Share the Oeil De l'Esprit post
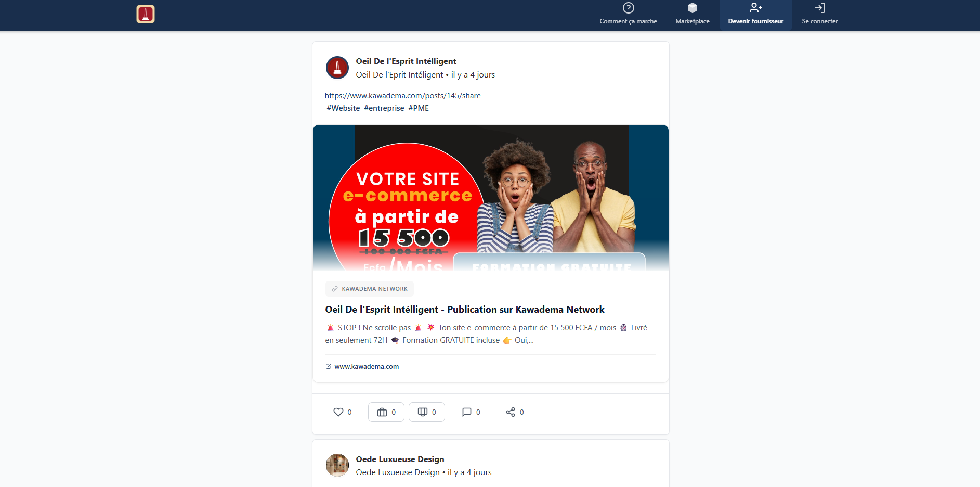The image size is (980, 487). [510, 412]
